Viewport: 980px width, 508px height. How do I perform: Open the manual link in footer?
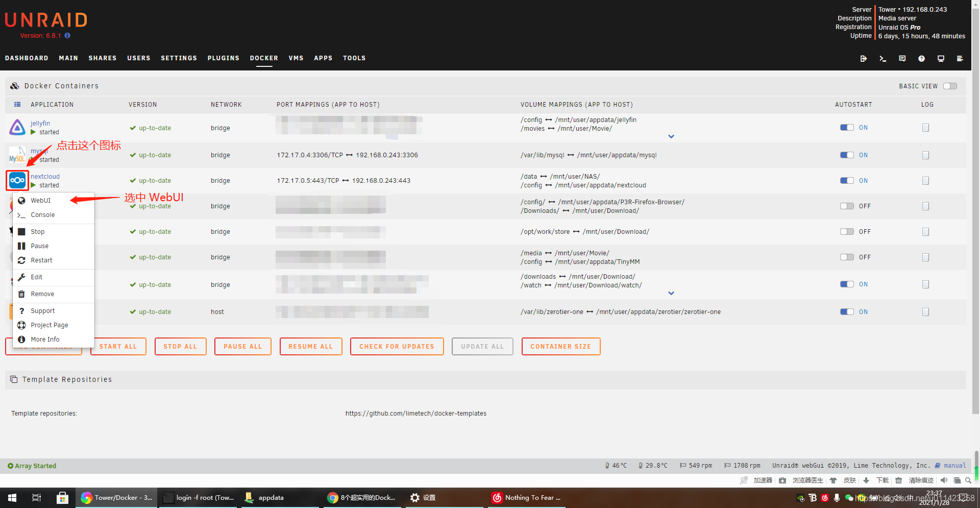click(954, 466)
